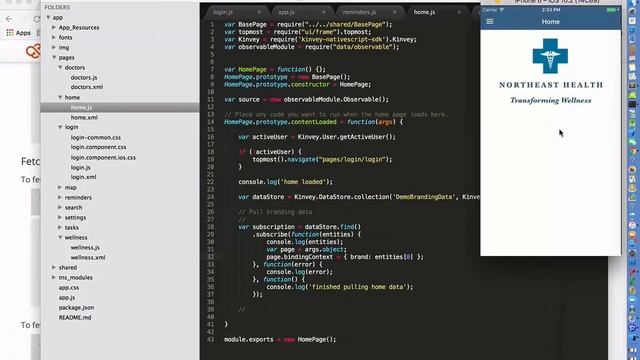The image size is (640, 360).
Task: Switch to the login.js tab
Action: pyautogui.click(x=223, y=12)
